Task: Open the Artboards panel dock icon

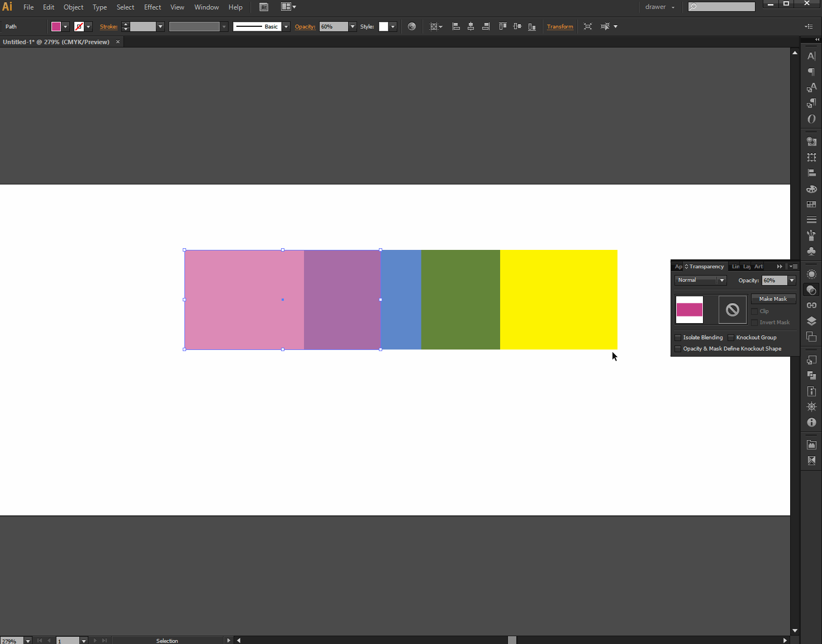Action: pyautogui.click(x=811, y=337)
